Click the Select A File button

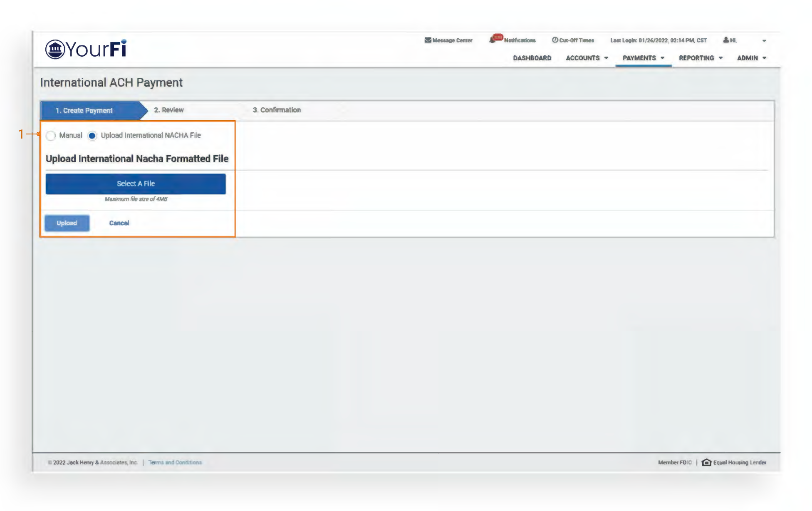click(136, 184)
